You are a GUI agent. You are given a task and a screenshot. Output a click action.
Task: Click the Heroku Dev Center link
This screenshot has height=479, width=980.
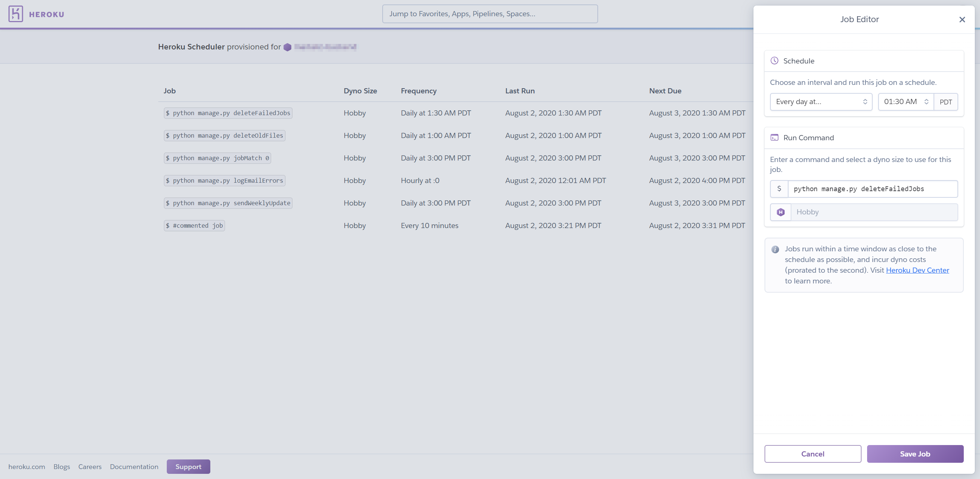coord(917,269)
